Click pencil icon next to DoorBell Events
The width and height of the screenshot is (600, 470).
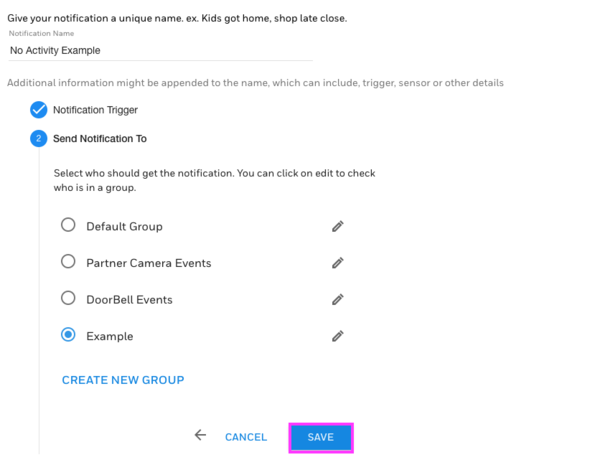[338, 299]
